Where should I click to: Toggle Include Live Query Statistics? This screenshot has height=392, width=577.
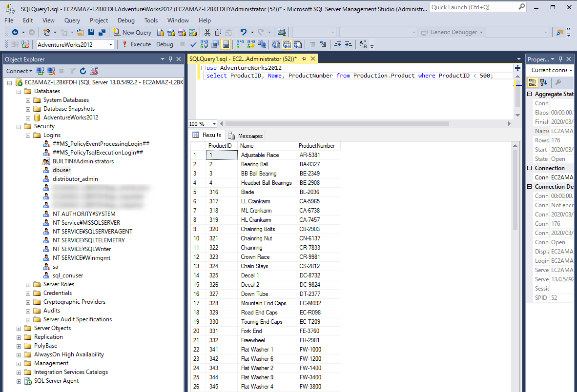pos(251,44)
